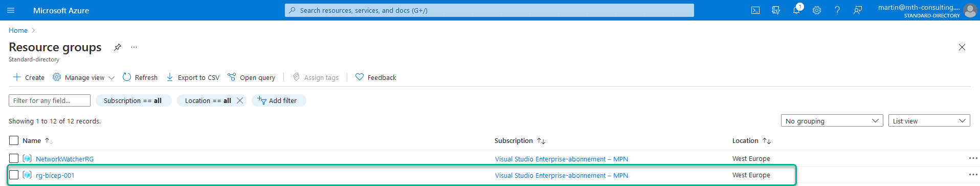Image resolution: width=980 pixels, height=186 pixels.
Task: Open the more actions ellipsis for NetworkWatcherRG
Action: tap(973, 158)
